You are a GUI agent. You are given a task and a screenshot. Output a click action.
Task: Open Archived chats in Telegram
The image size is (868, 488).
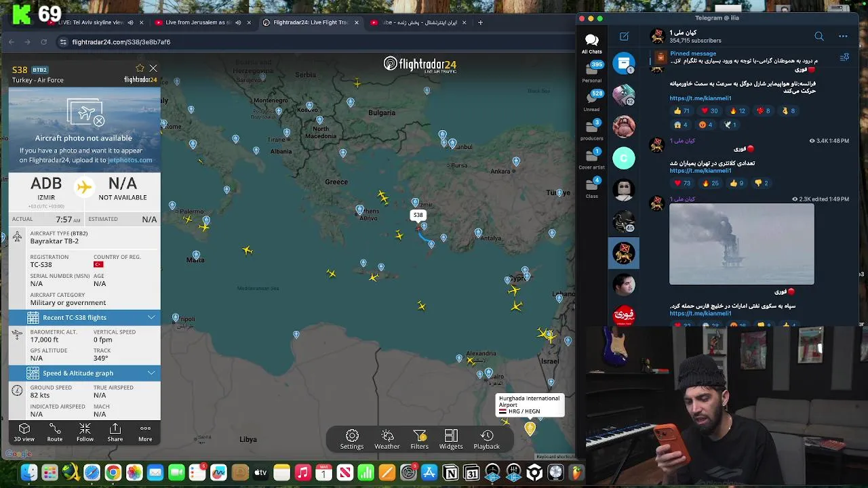(624, 63)
